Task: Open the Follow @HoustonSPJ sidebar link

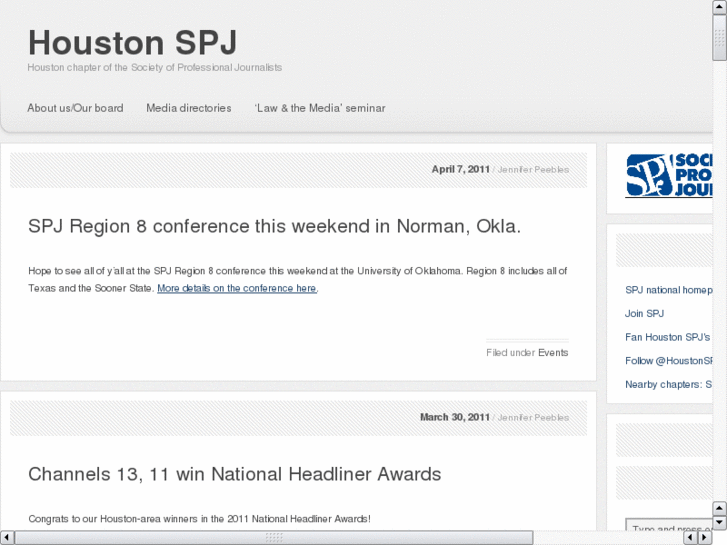Action: (x=669, y=361)
